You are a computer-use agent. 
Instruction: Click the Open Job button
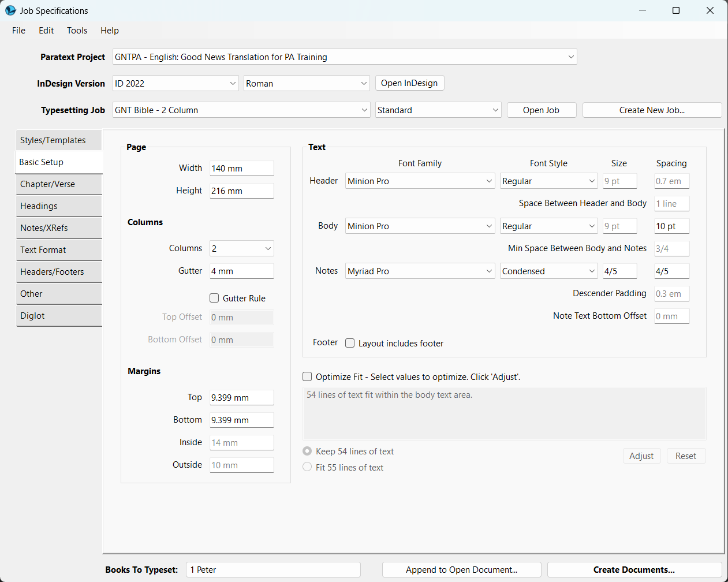[542, 110]
